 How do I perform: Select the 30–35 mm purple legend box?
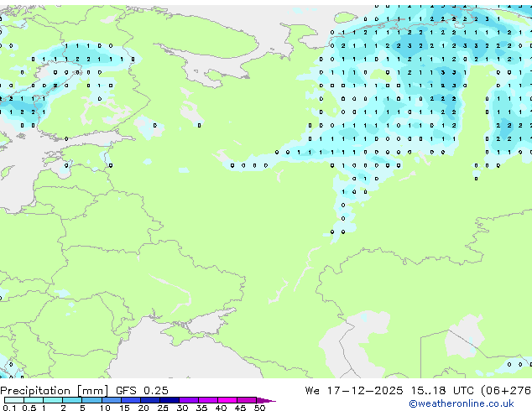click(x=188, y=400)
